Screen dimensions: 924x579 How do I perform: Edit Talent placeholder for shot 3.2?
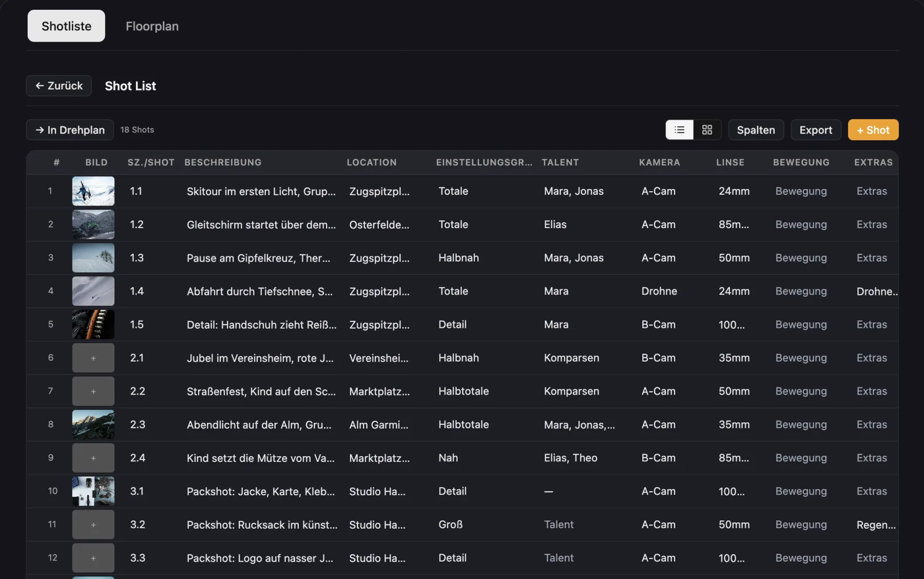click(x=559, y=525)
